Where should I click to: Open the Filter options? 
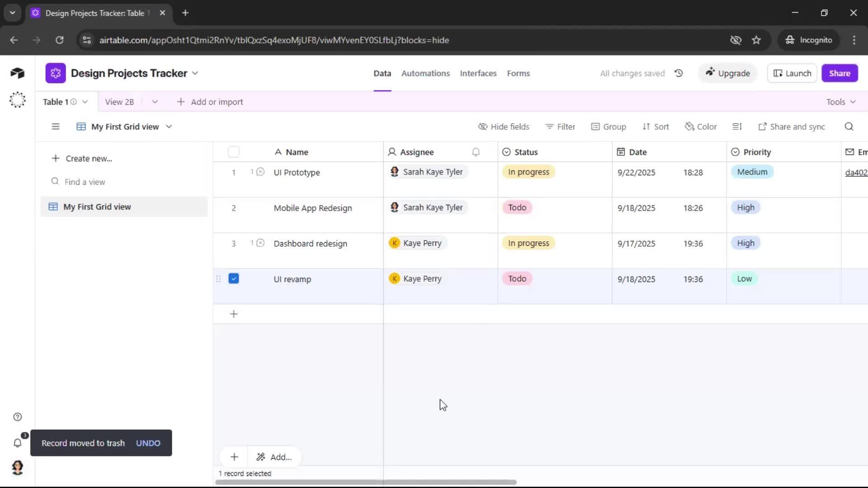click(560, 127)
